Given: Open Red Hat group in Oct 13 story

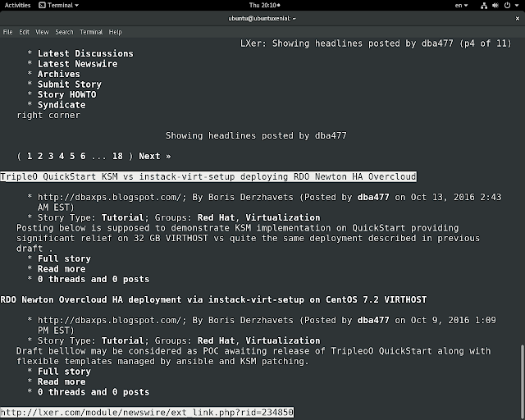Looking at the screenshot, I should tap(216, 217).
